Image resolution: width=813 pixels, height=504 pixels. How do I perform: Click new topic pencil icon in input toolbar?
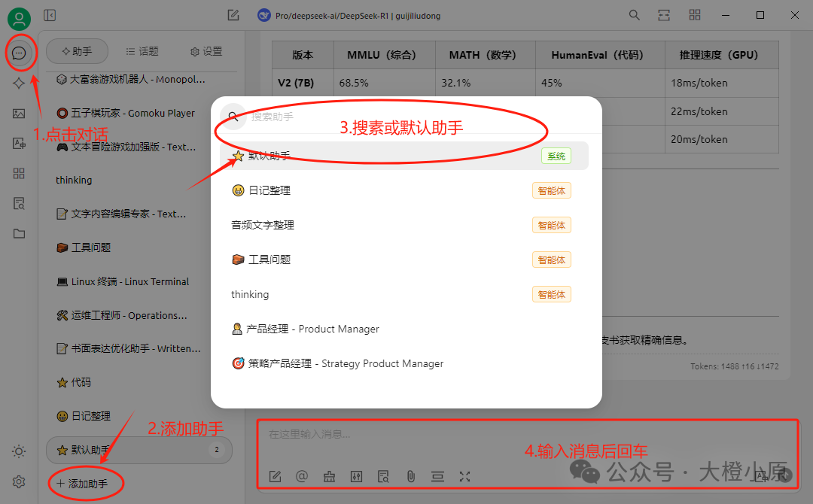(x=275, y=477)
